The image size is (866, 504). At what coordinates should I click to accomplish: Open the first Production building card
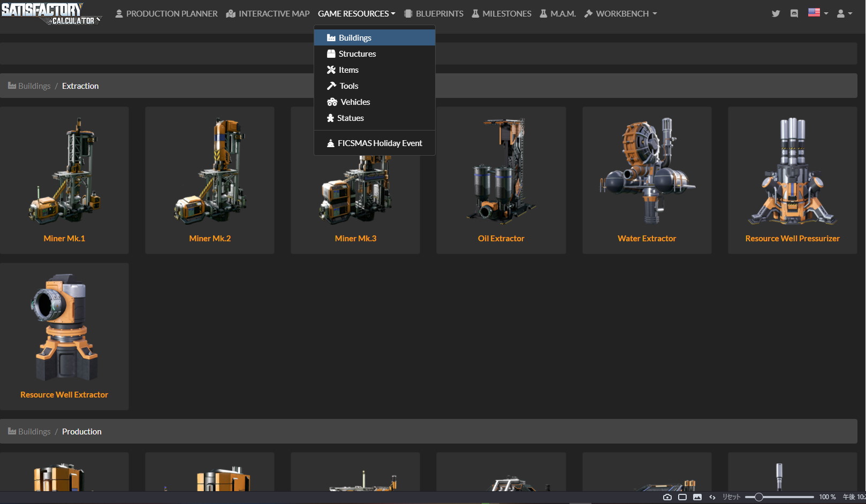click(x=64, y=472)
